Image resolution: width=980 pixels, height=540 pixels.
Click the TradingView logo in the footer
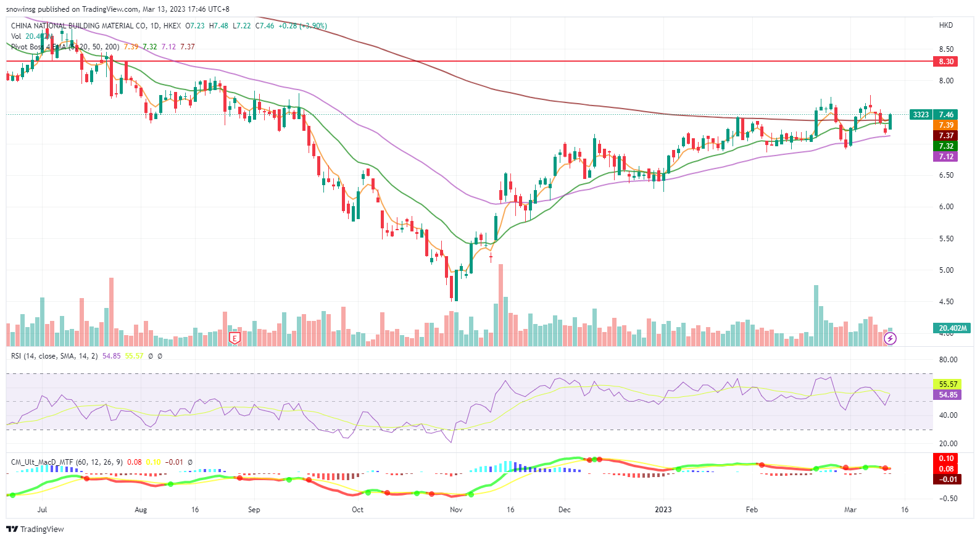(x=35, y=529)
